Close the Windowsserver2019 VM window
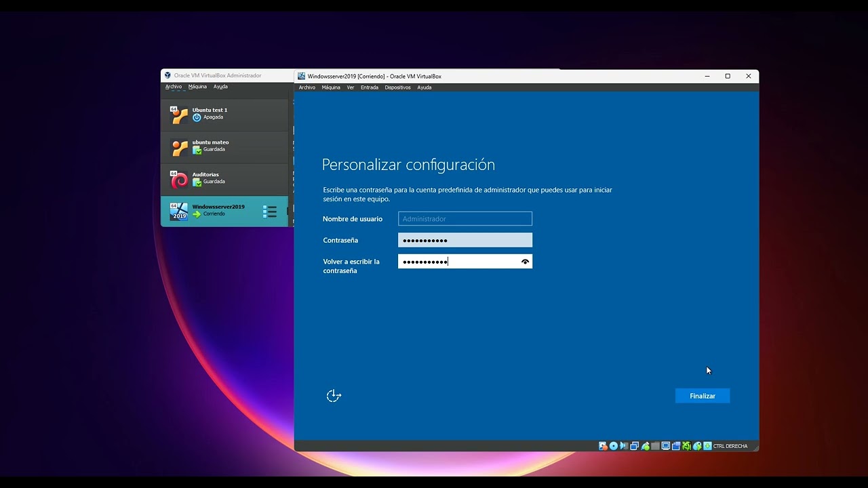 (x=749, y=76)
